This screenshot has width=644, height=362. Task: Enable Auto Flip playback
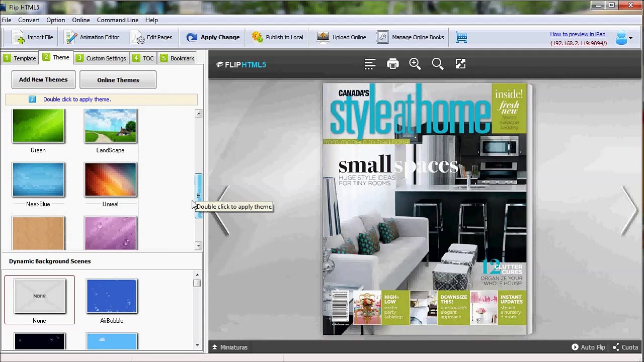click(588, 347)
